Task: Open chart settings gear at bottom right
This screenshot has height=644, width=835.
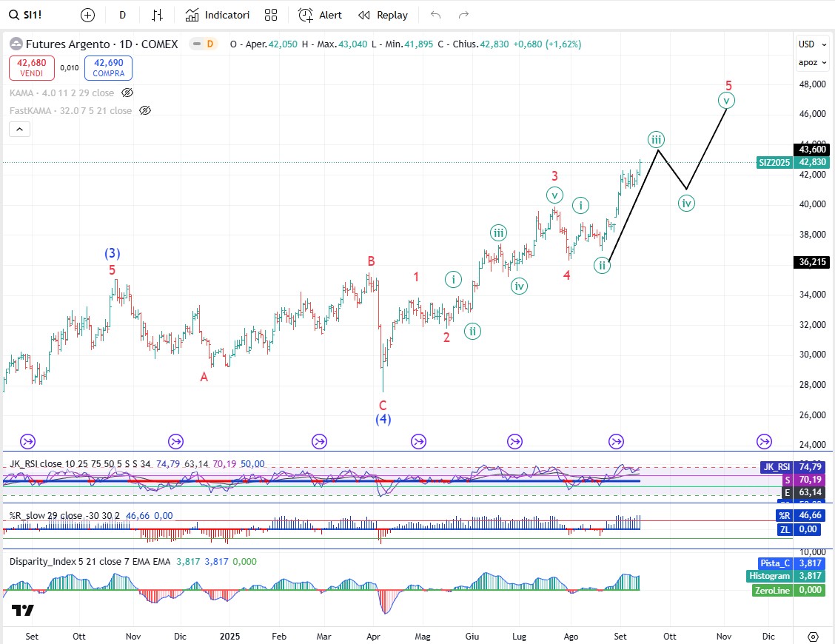Action: [x=813, y=637]
